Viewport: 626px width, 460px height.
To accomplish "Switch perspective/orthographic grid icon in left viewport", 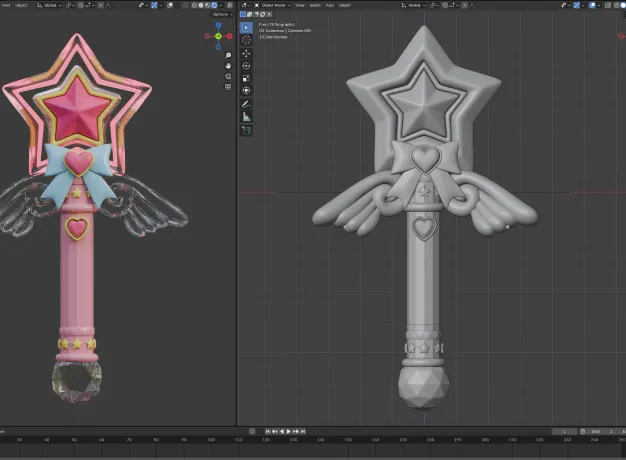I will pos(228,87).
